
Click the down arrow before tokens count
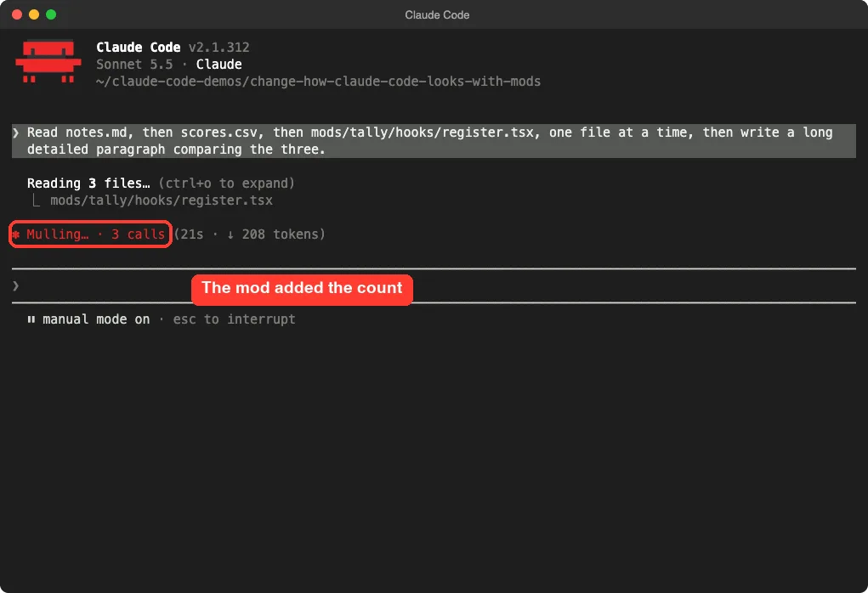tap(230, 234)
